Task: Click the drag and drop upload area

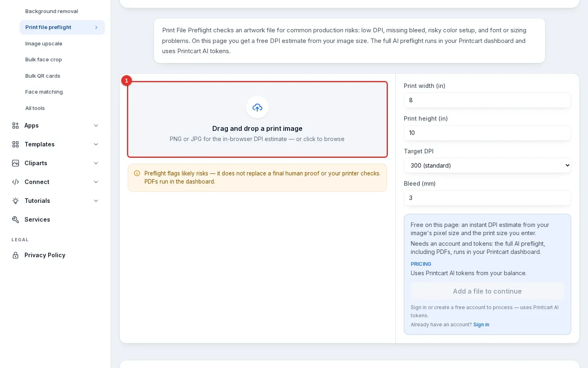Action: (x=257, y=119)
